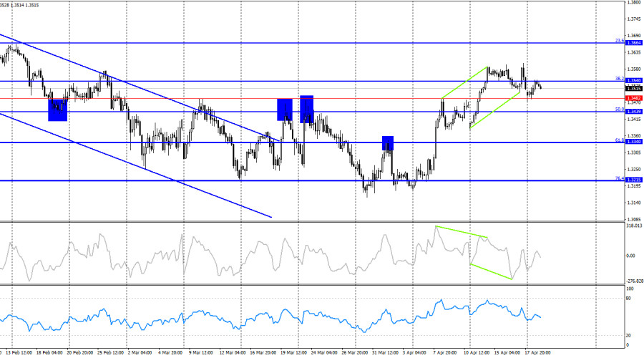644x358 pixels.
Task: Click the 1.3439 blue price label
Action: (633, 112)
